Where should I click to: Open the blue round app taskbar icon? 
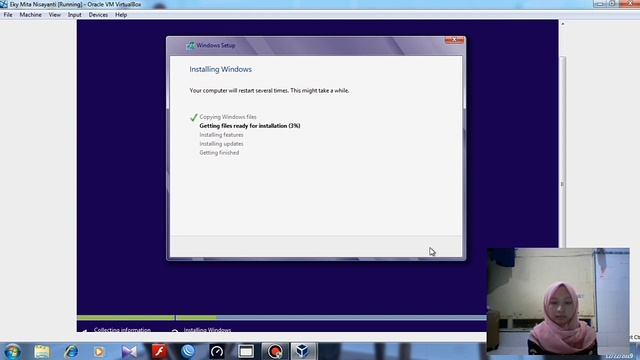click(x=188, y=351)
